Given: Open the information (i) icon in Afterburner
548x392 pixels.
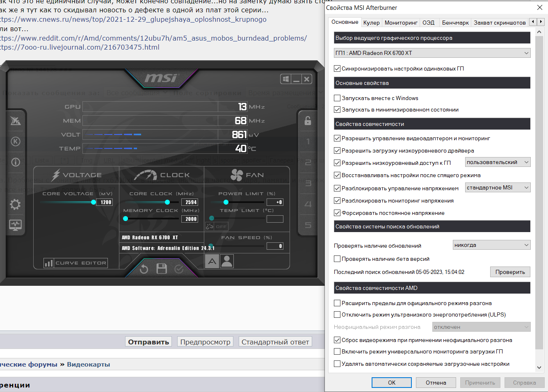Looking at the screenshot, I should (x=16, y=162).
